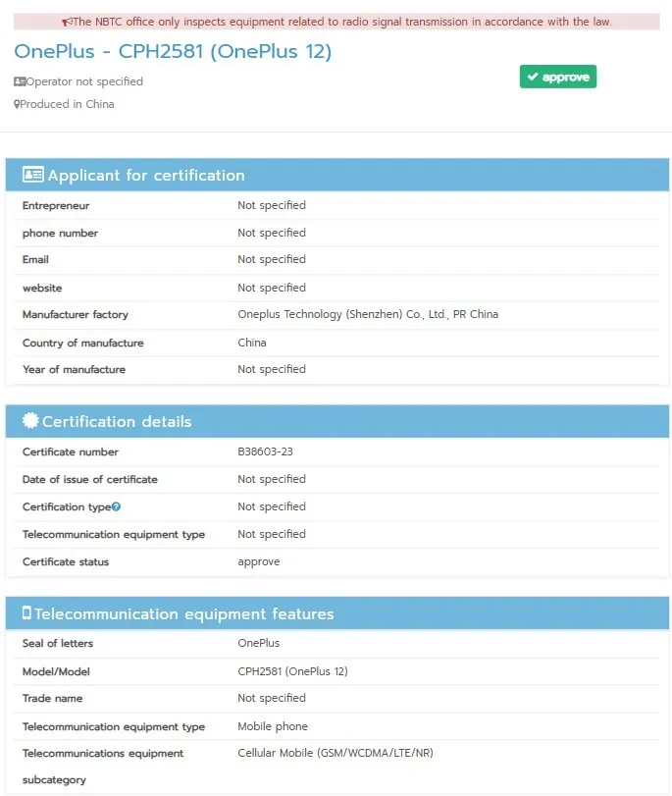Viewport: 672px width, 796px height.
Task: Select the Applicant for certification section header
Action: pyautogui.click(x=146, y=176)
